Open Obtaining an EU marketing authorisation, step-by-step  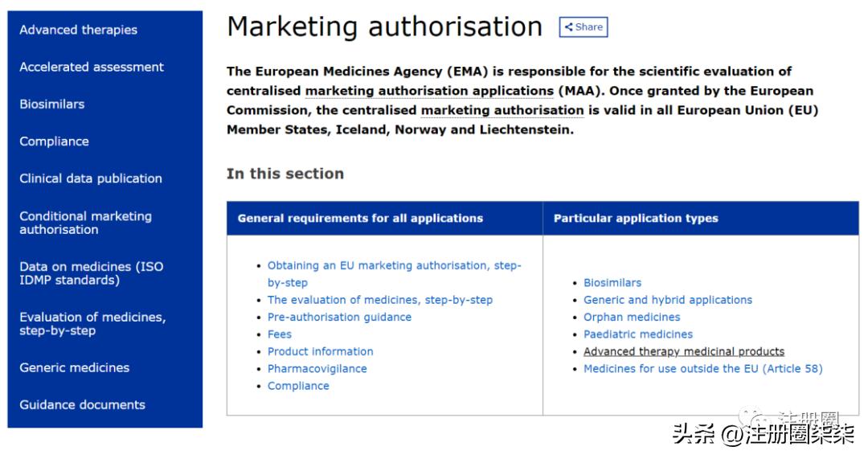394,273
